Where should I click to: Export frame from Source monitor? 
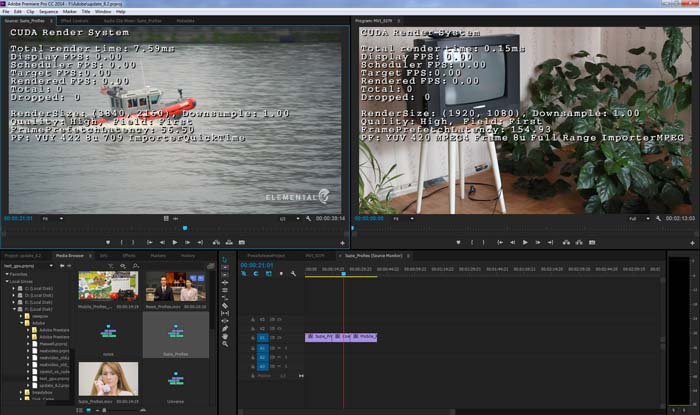[x=242, y=242]
